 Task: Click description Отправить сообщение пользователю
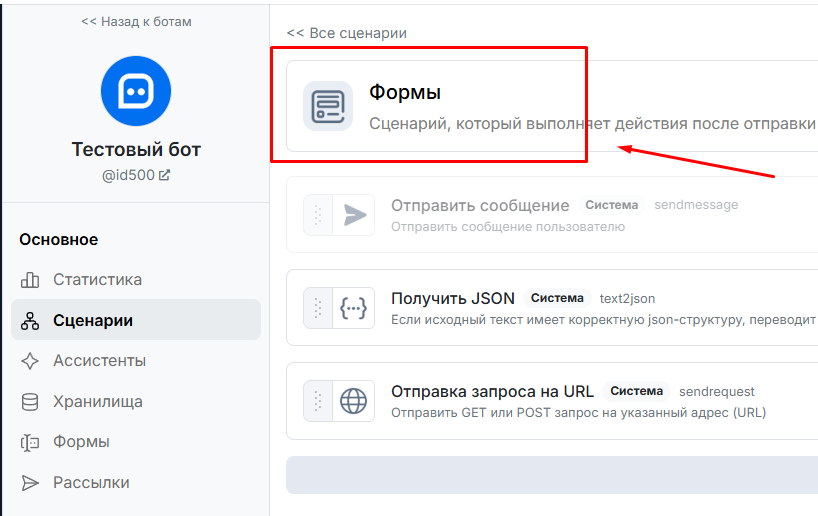[508, 227]
